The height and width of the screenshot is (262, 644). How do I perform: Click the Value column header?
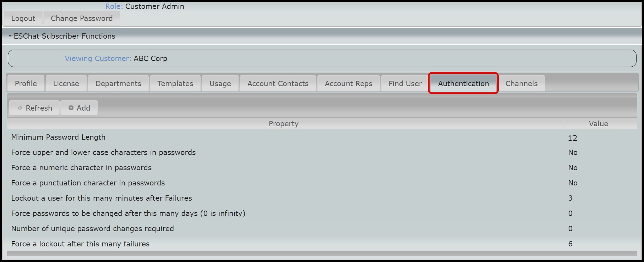[x=598, y=124]
